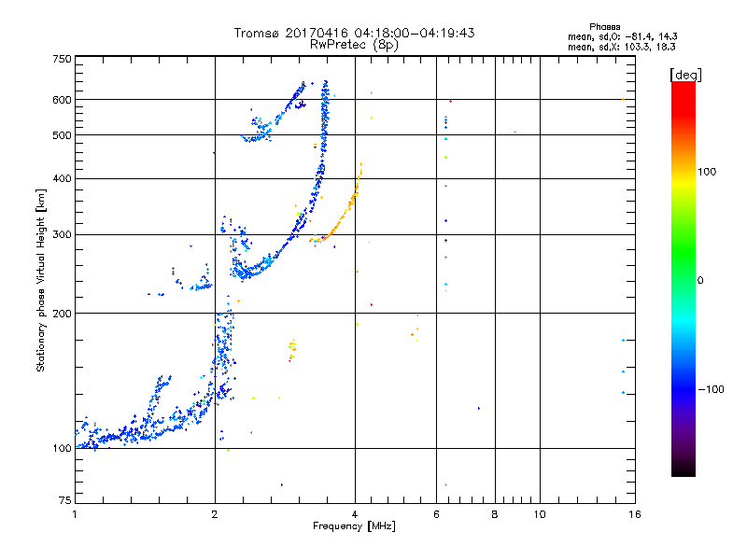Click the y-axis tick label "400"

pyautogui.click(x=62, y=178)
